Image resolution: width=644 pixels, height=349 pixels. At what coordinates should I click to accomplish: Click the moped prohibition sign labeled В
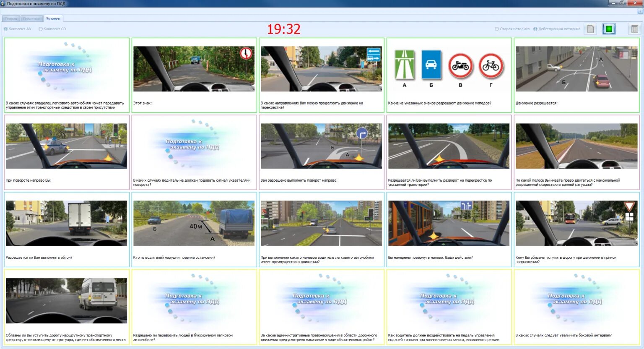pos(460,66)
